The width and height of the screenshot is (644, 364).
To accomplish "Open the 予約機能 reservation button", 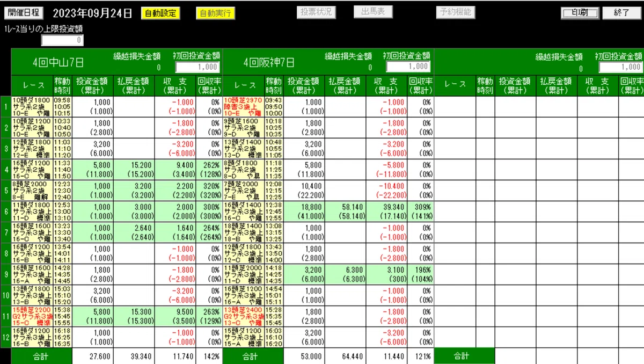I will 455,12.
